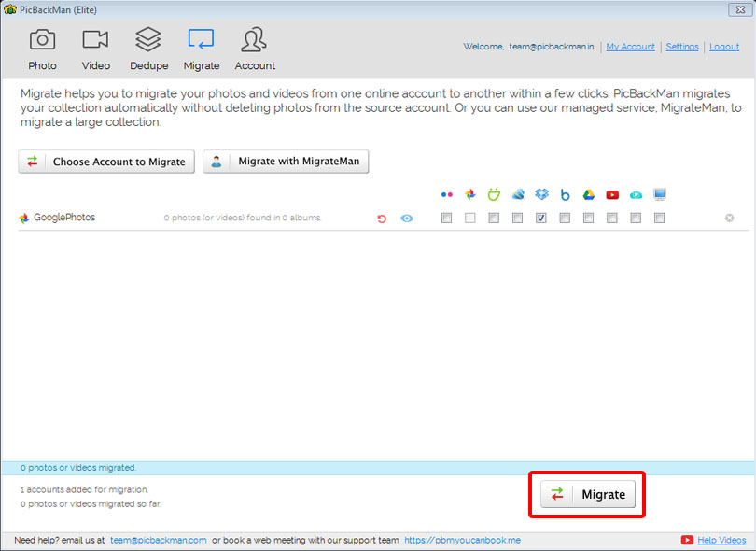Check the cloud video checkbox for GooglePhotos
This screenshot has width=756, height=551.
636,219
